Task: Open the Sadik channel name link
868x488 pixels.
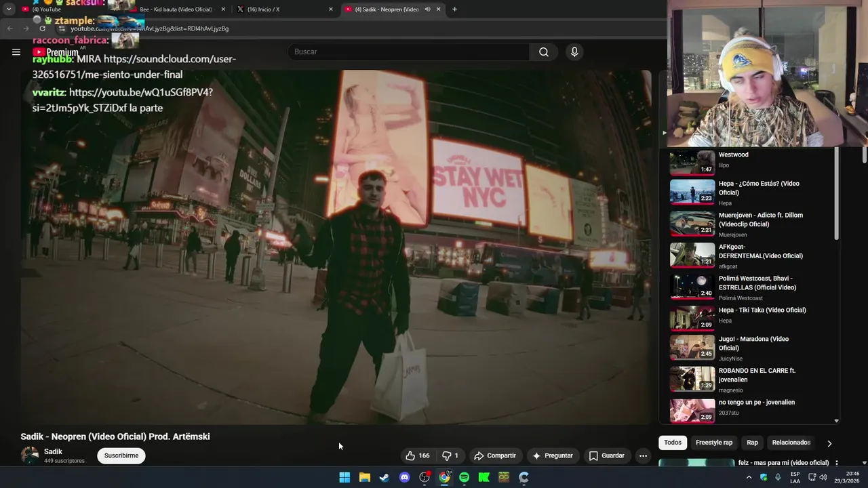Action: pyautogui.click(x=53, y=451)
